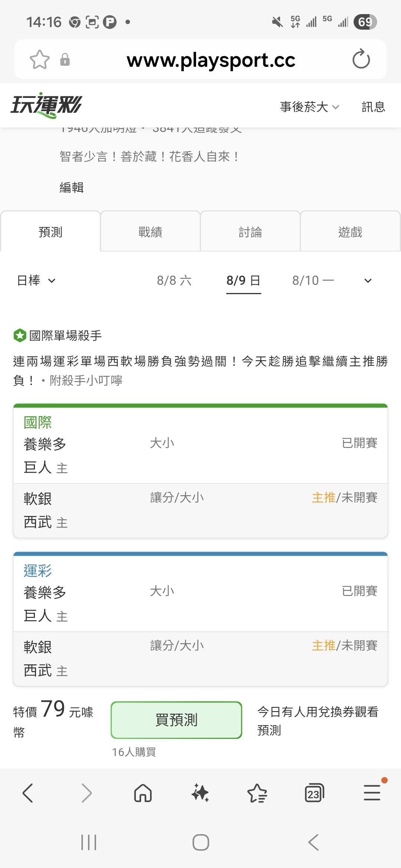Expand the date list chevron

pyautogui.click(x=368, y=281)
